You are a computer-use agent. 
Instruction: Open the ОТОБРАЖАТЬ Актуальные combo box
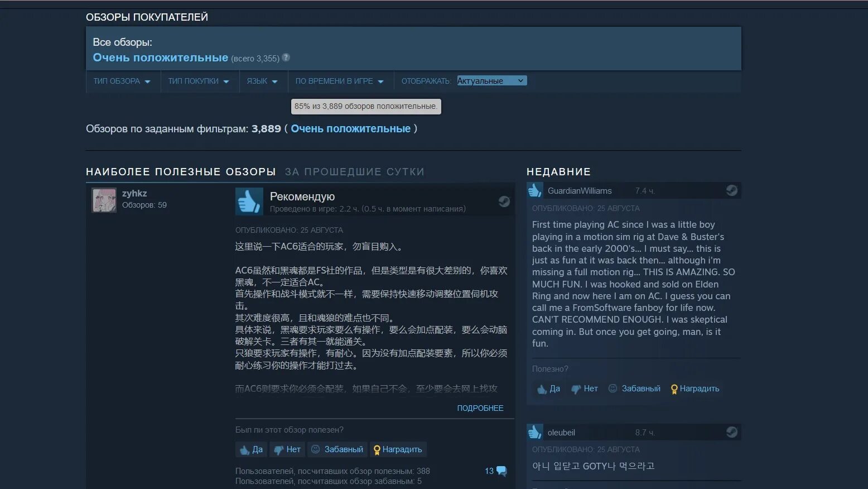click(x=491, y=81)
